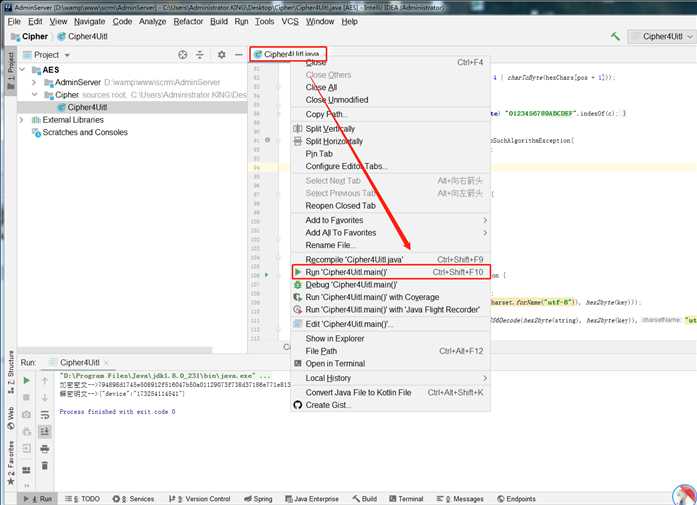Open the Messages tool window
The image size is (697, 505).
point(460,499)
